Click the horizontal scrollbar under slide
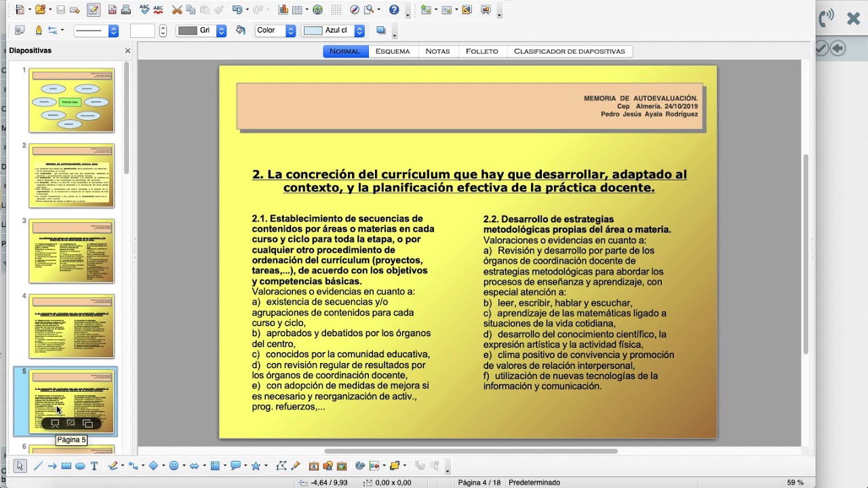This screenshot has height=488, width=868. (471, 451)
